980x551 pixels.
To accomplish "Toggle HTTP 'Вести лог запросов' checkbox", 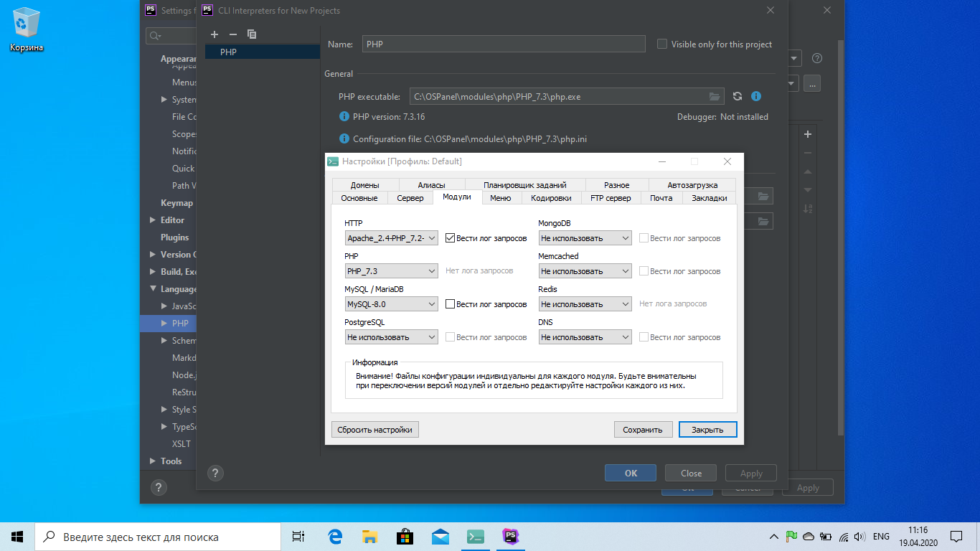I will (451, 238).
